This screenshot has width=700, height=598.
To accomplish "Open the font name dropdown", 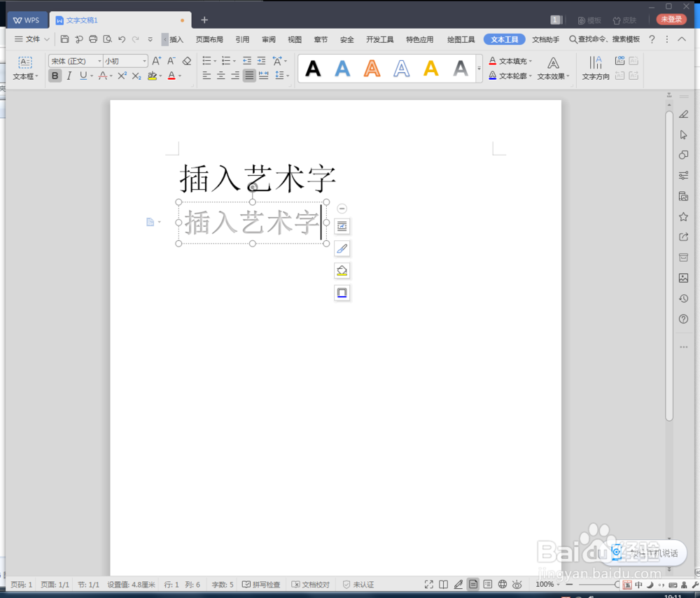I will (99, 61).
